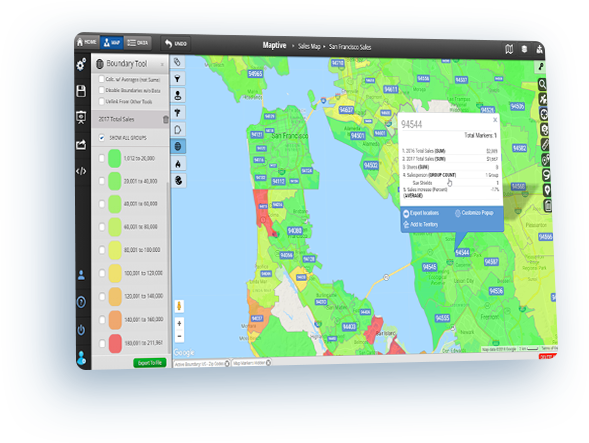Click the 94545 zip label on map
The image size is (589, 443).
pos(429,267)
